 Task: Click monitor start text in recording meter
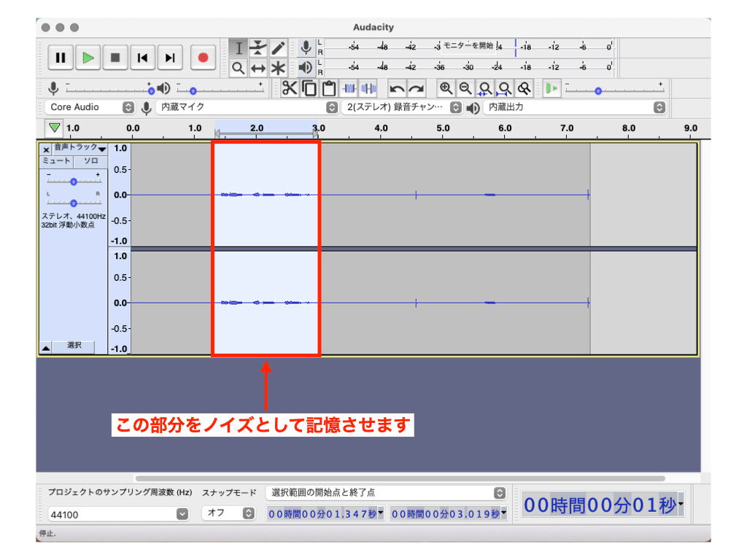pyautogui.click(x=468, y=46)
